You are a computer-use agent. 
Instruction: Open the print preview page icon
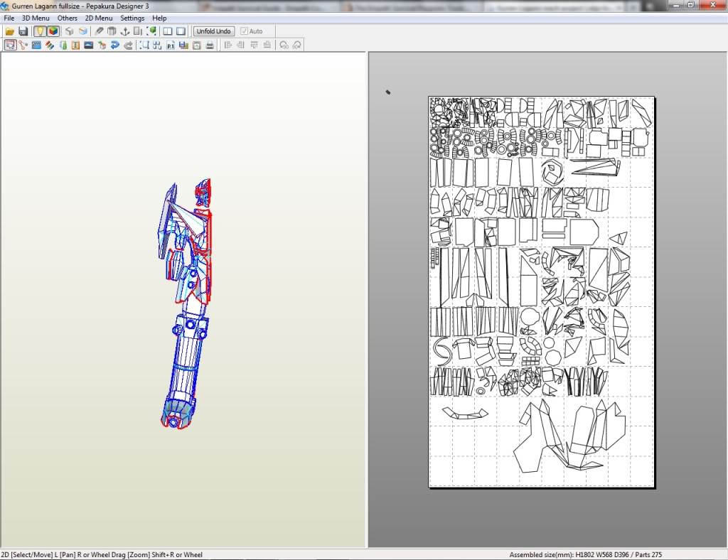(x=197, y=45)
